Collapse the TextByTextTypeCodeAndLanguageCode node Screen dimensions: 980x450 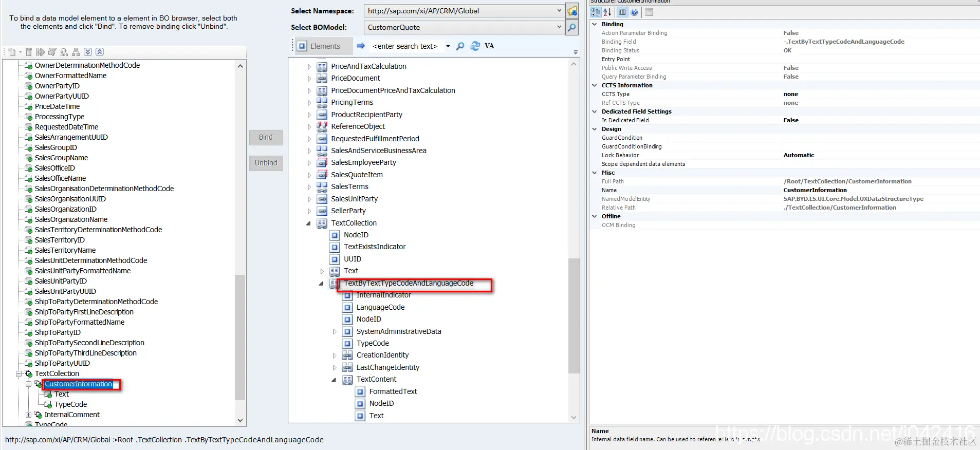tap(322, 284)
